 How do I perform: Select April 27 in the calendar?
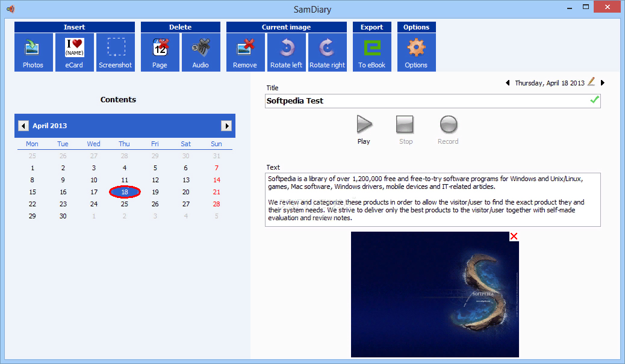pyautogui.click(x=185, y=204)
